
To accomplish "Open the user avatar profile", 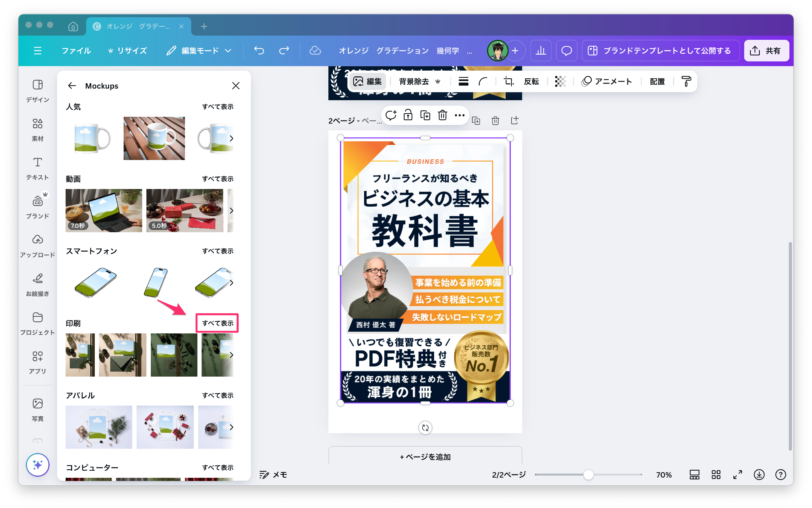I will [x=497, y=51].
